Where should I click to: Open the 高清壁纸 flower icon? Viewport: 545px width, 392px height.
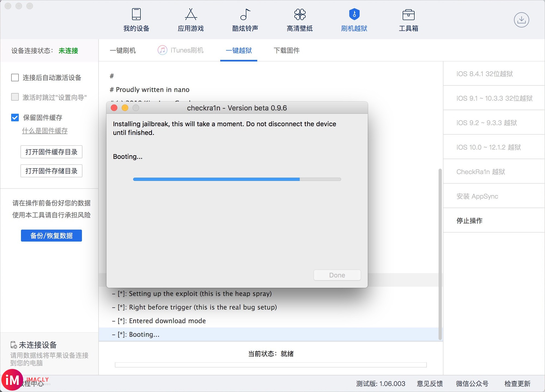pos(300,14)
